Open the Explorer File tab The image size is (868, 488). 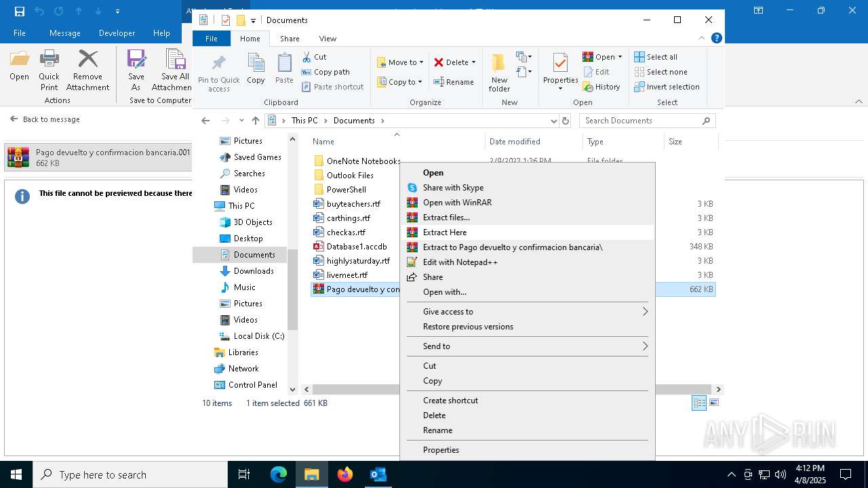point(212,39)
